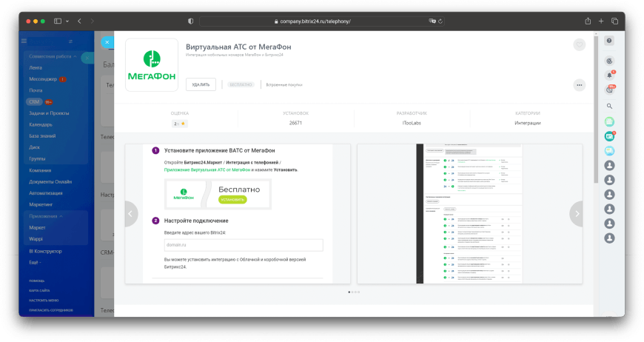The height and width of the screenshot is (342, 644).
Task: Select first carousel pagination dot
Action: (349, 292)
